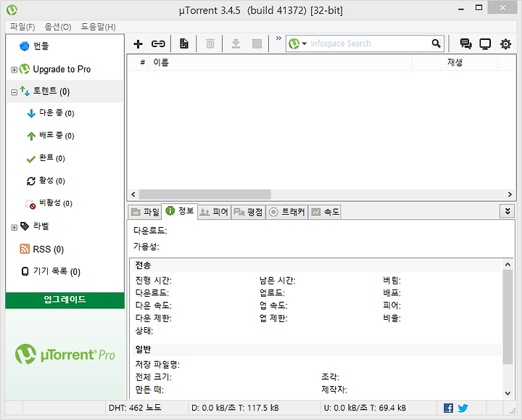Collapse detail pane with double-chevron button

[x=507, y=211]
